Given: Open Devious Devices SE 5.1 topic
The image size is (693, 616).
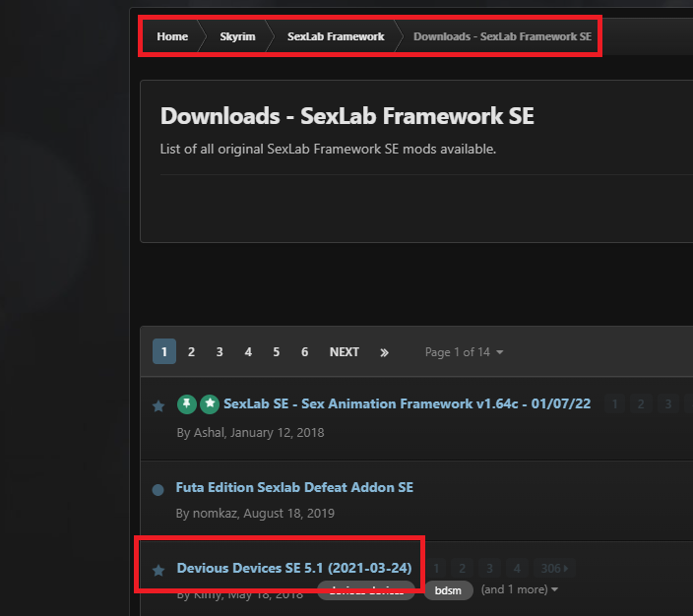Looking at the screenshot, I should [x=294, y=568].
